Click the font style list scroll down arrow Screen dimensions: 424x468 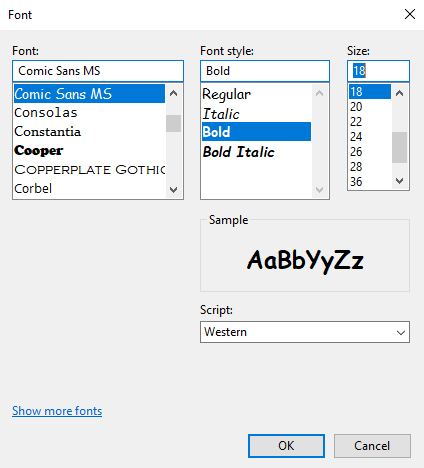[319, 190]
